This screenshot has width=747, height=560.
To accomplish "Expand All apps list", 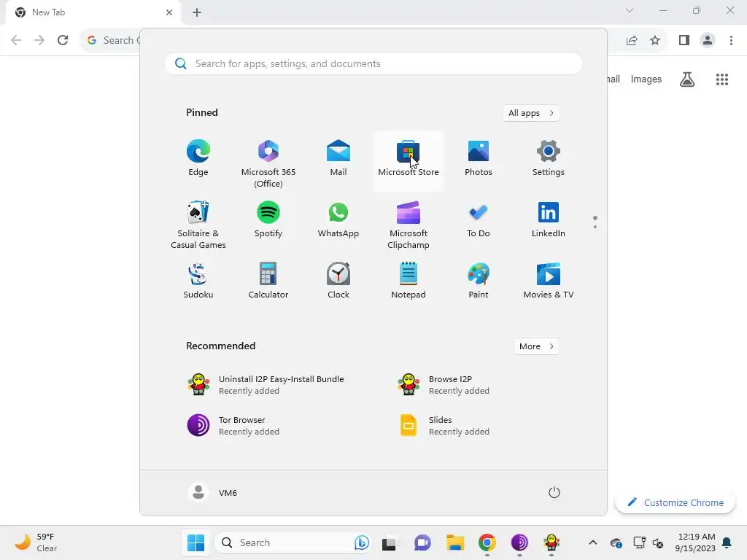I will pos(531,113).
